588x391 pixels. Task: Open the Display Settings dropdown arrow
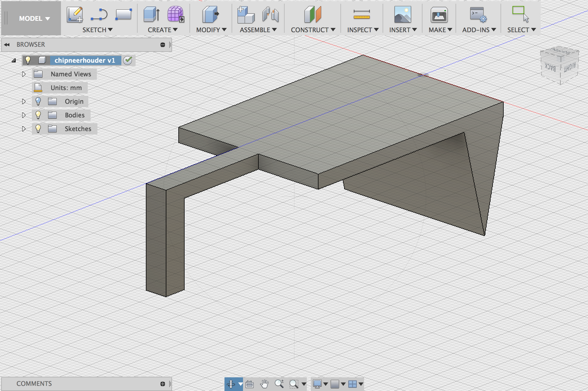[x=326, y=384]
